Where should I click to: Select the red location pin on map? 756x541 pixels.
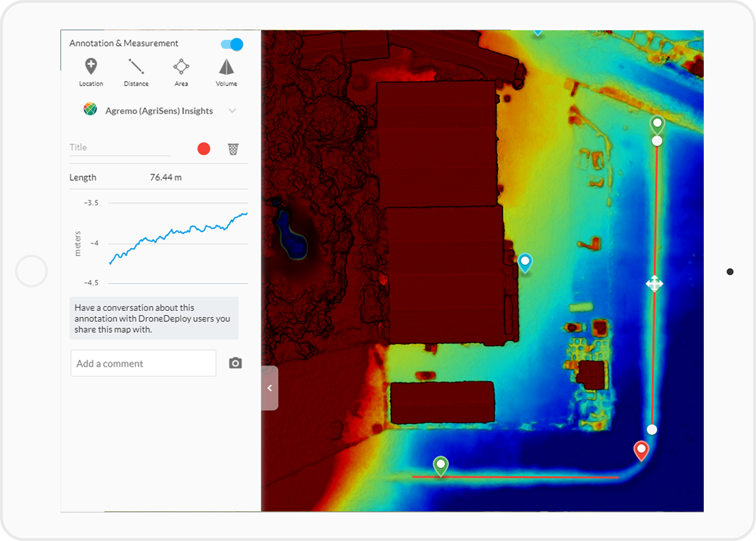coord(641,451)
